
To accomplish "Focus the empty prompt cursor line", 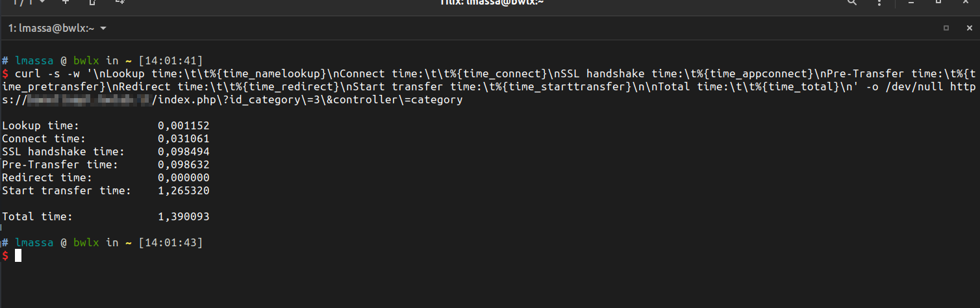I will point(18,256).
